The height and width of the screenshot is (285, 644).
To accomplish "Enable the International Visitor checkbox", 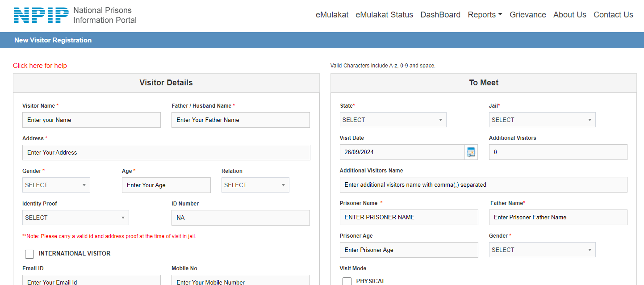I will [x=29, y=254].
